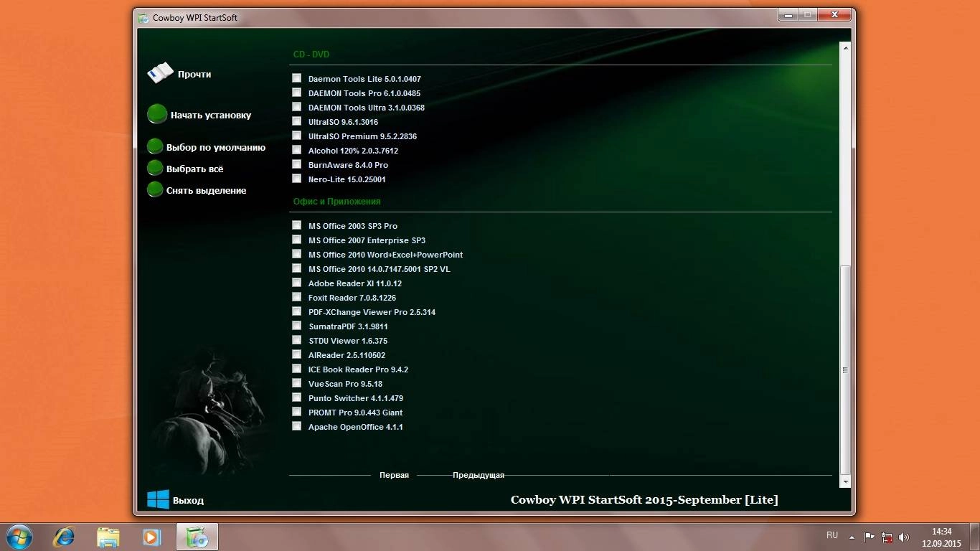Click the Cowboy WPI title bar icon
The width and height of the screenshot is (980, 551).
(143, 17)
